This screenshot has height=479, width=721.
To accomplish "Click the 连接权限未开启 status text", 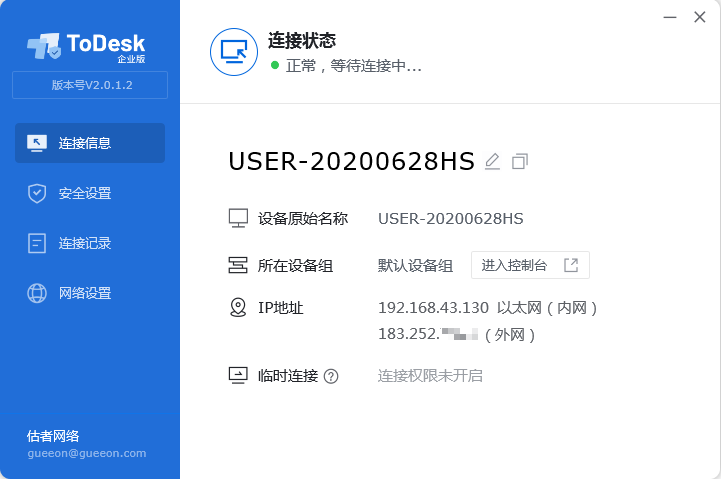I will click(x=430, y=376).
